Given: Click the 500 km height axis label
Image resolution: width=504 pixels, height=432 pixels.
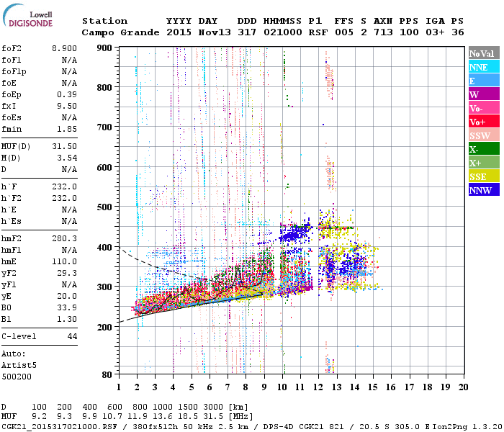Looking at the screenshot, I should [104, 207].
